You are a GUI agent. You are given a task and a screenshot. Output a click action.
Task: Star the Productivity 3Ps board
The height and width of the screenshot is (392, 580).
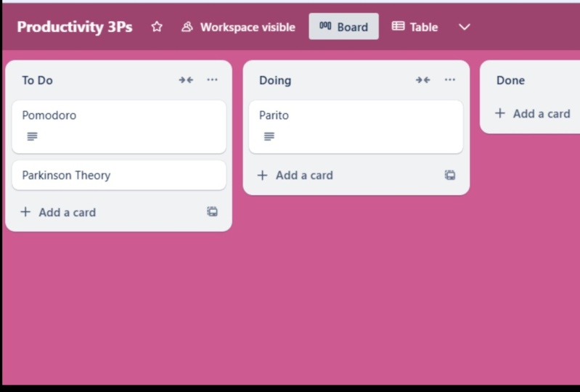pos(157,27)
